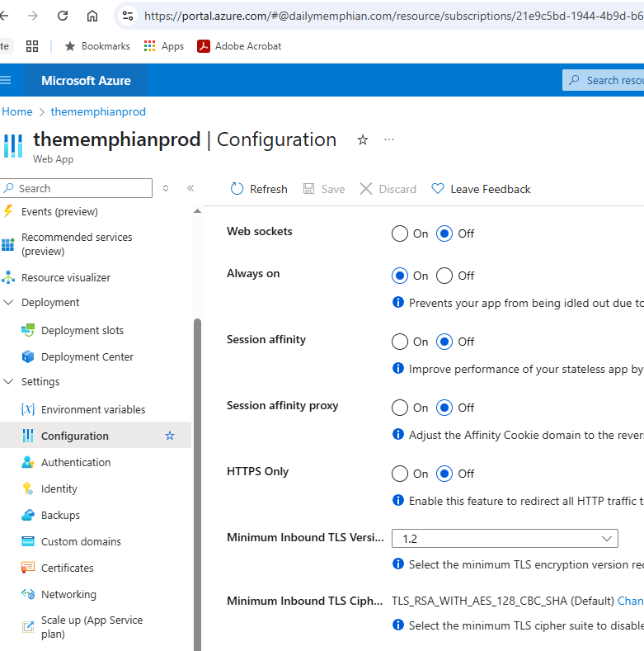Click Certificates icon
The height and width of the screenshot is (651, 644).
point(28,568)
